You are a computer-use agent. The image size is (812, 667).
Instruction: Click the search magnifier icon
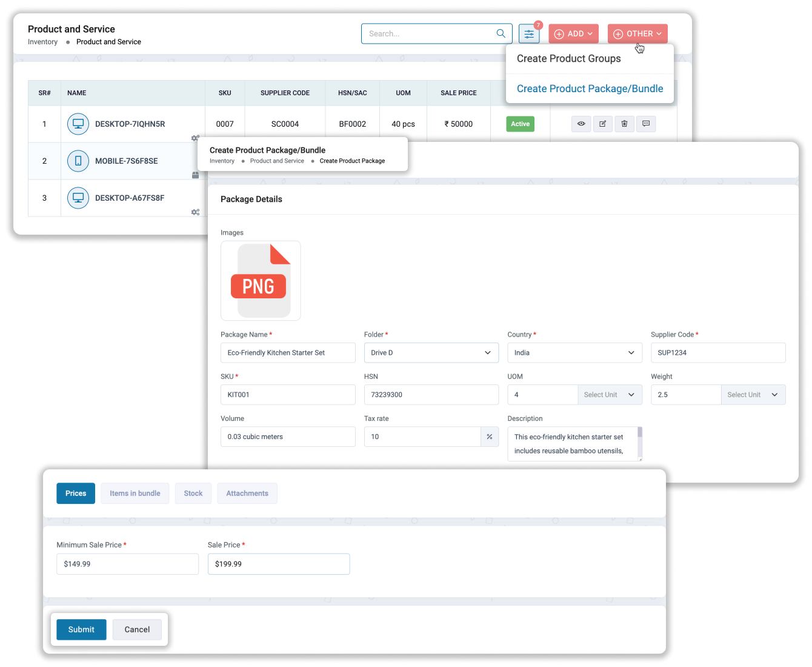(x=501, y=33)
